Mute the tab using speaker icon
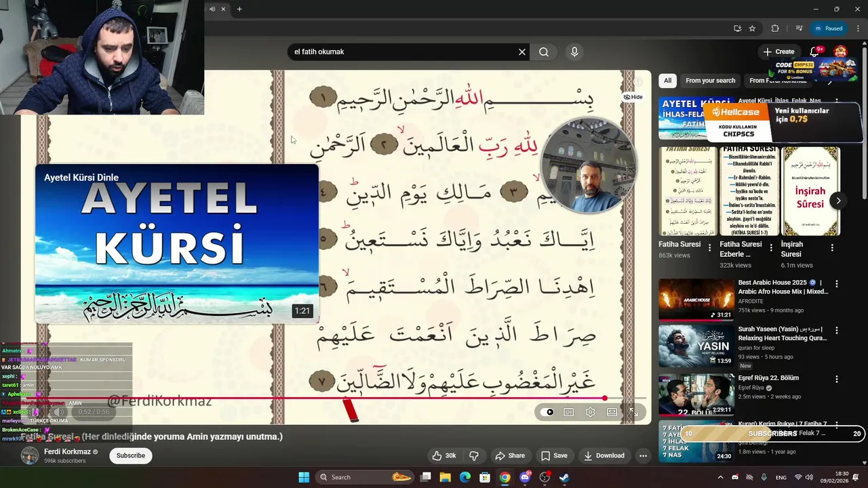 (x=212, y=9)
